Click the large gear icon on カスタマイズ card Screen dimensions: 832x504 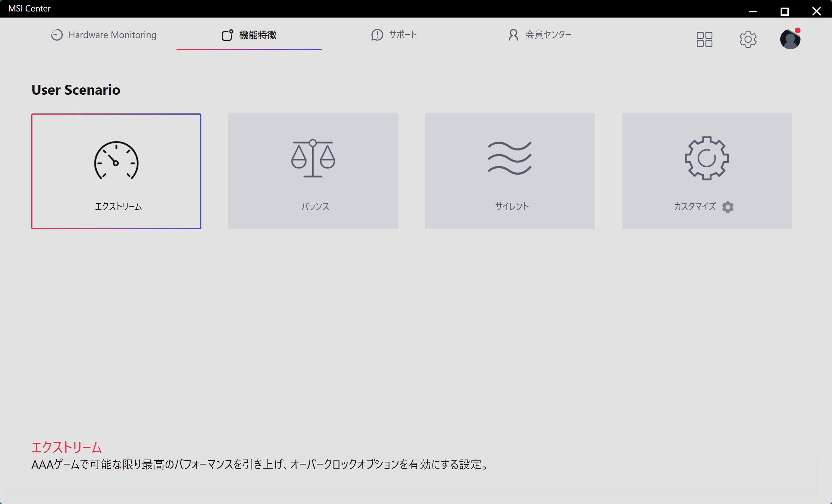pyautogui.click(x=706, y=159)
